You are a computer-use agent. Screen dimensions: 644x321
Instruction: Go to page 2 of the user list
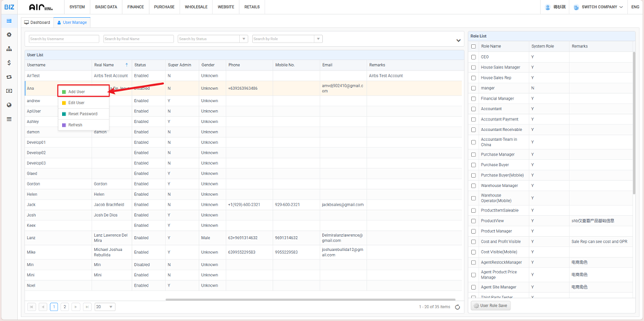pos(65,307)
